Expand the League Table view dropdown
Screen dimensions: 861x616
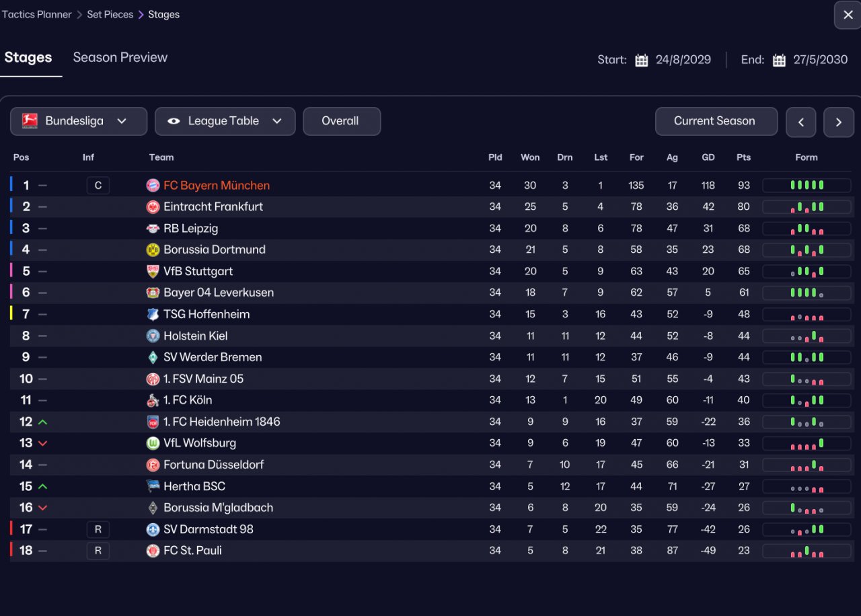[225, 121]
